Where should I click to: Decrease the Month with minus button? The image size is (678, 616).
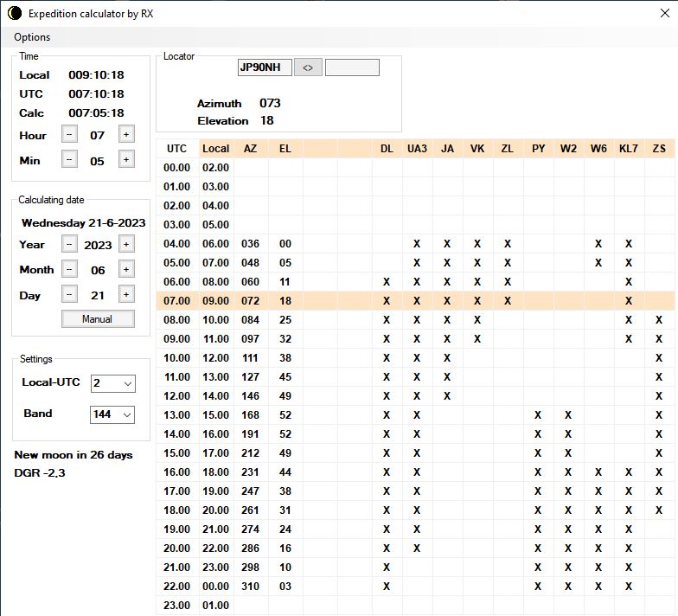point(69,270)
